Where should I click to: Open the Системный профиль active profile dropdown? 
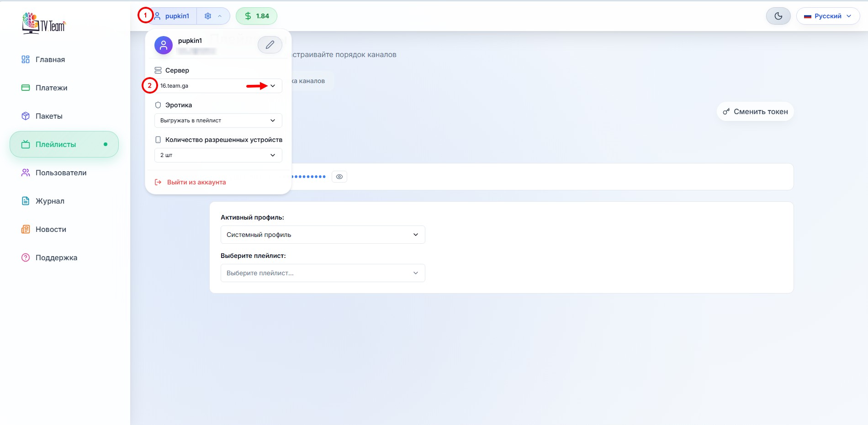pos(323,235)
